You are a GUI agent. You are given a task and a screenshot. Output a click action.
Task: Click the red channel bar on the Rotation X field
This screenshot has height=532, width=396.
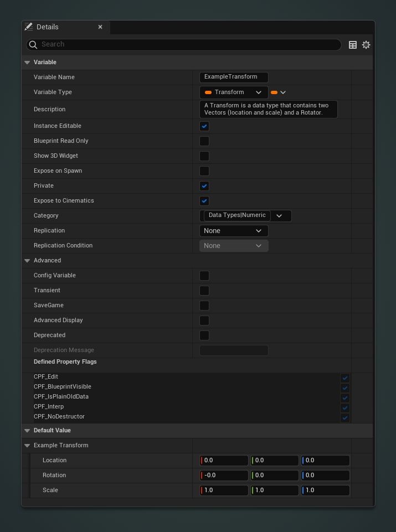click(202, 475)
